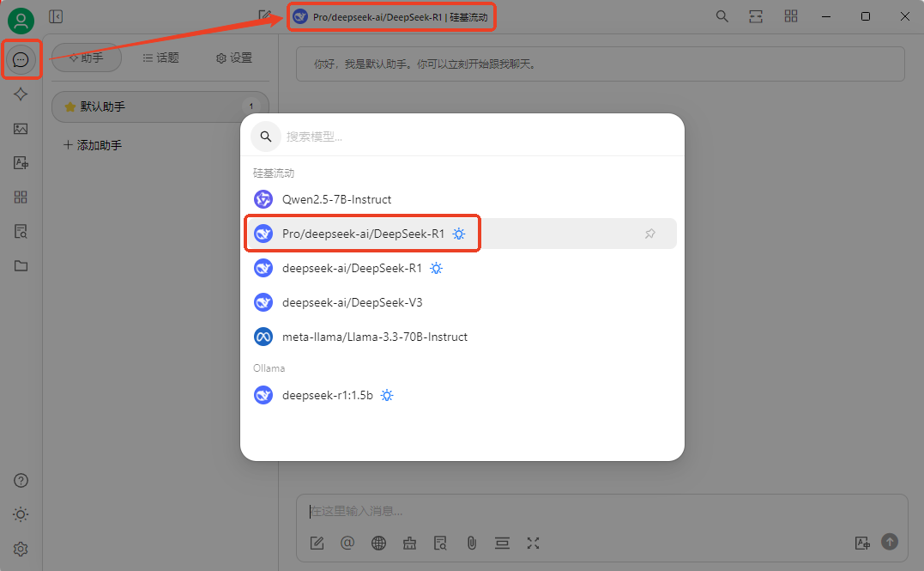Select the Qwen2.5-7B-Instruct model
Viewport: 924px width, 571px height.
tap(460, 199)
